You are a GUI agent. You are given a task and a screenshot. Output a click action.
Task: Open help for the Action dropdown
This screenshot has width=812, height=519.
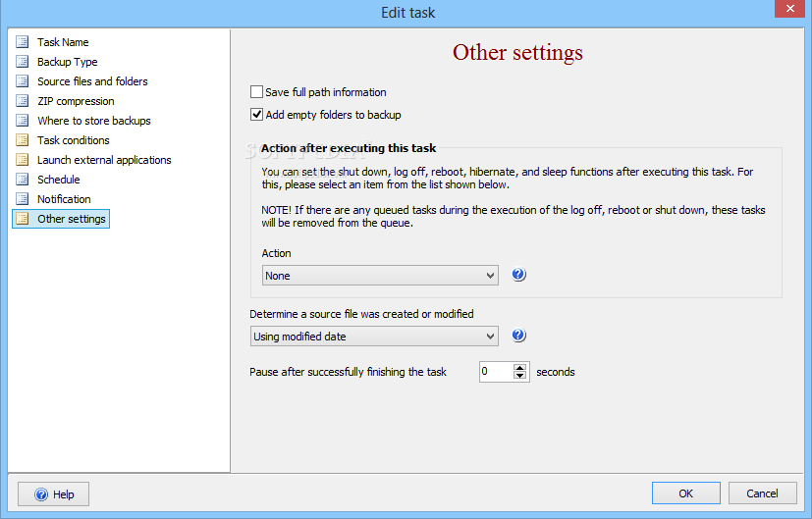(x=518, y=275)
